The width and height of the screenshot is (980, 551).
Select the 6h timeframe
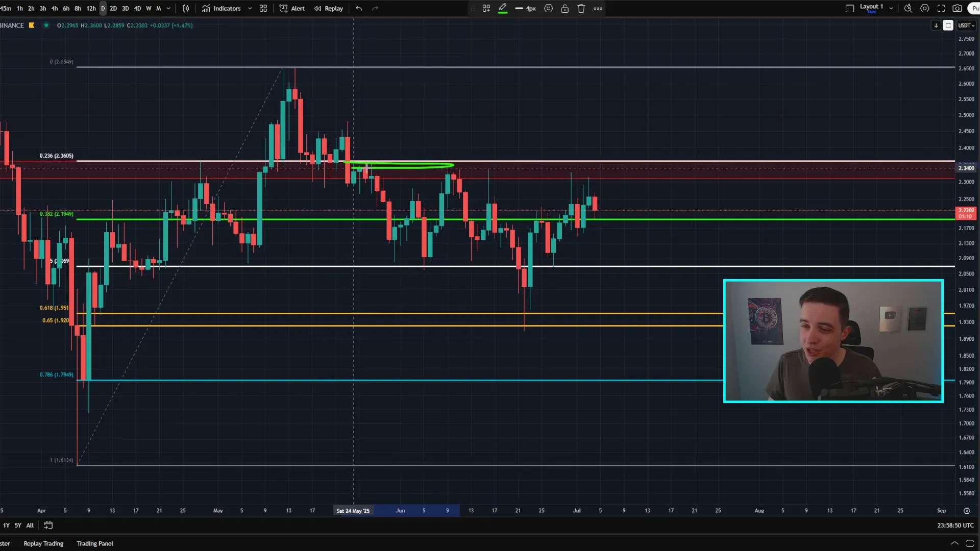tap(66, 8)
